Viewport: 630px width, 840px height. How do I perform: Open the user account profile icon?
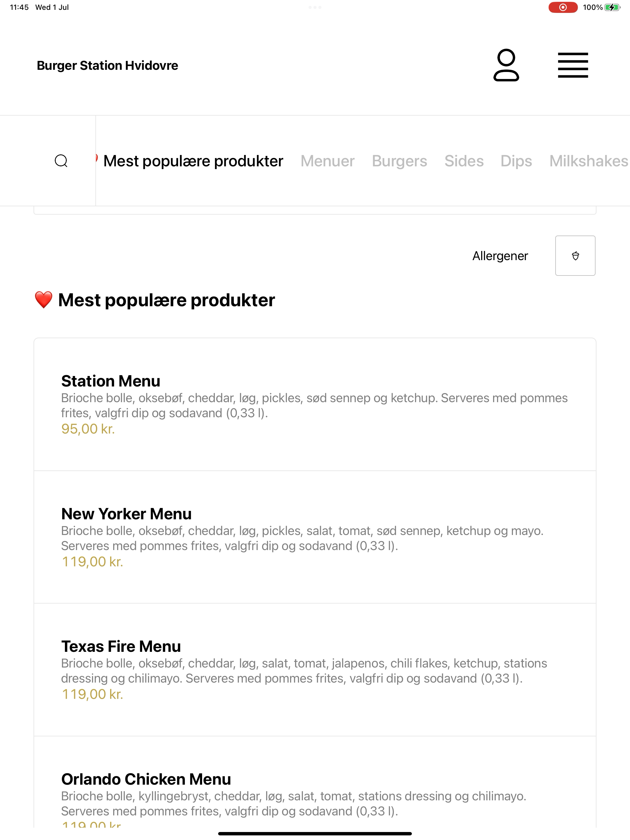(506, 65)
